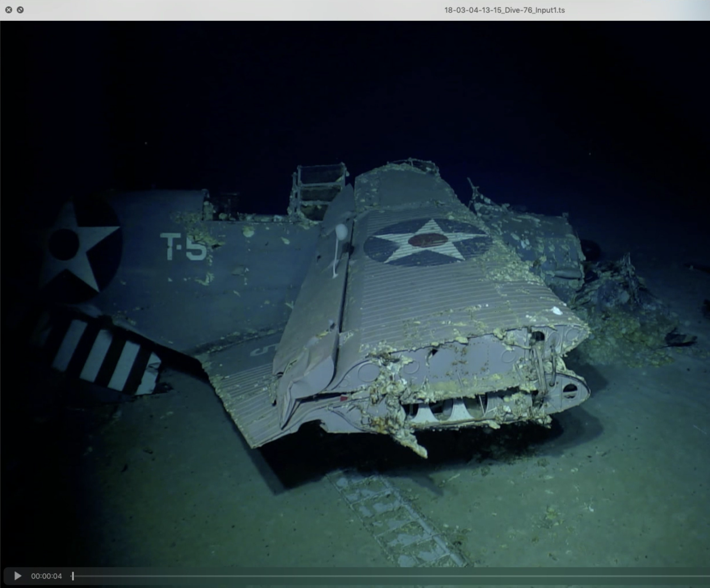Click the second circular button in the title bar
Image resolution: width=710 pixels, height=588 pixels.
pos(21,10)
